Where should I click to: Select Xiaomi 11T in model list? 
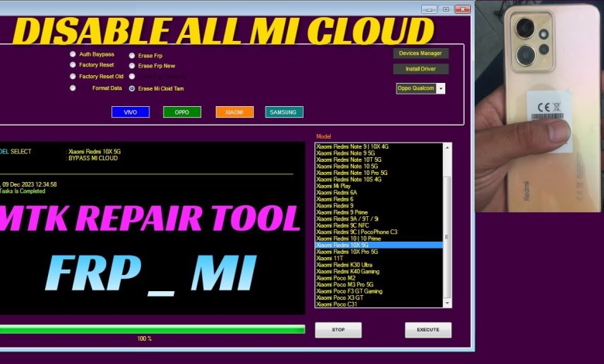(x=379, y=258)
